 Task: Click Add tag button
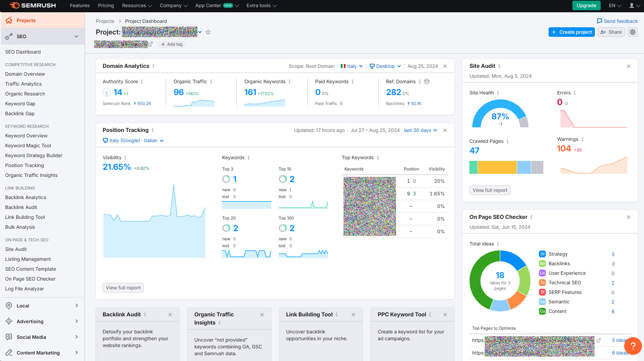172,44
